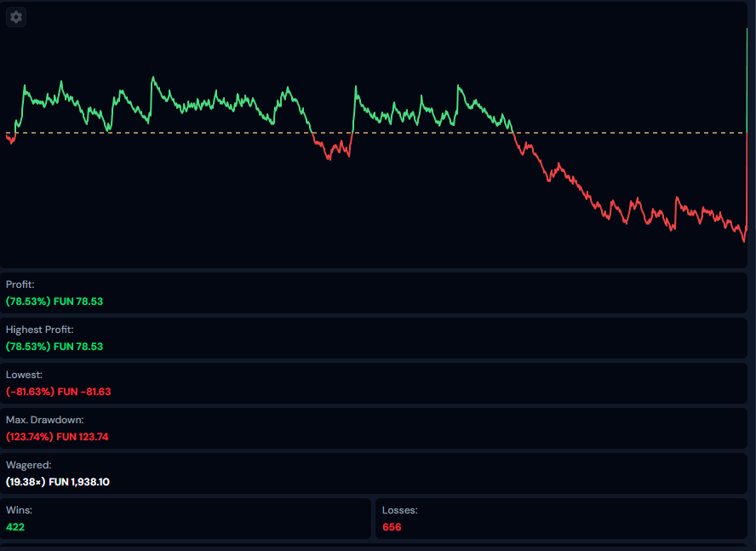Image resolution: width=756 pixels, height=551 pixels.
Task: Select the Lowest label
Action: tap(24, 375)
